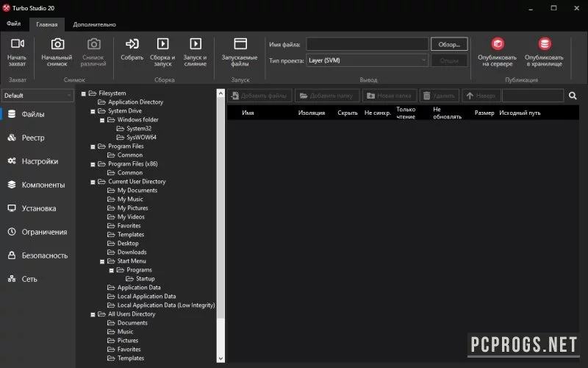Open the Сеть sidebar section

pos(37,279)
